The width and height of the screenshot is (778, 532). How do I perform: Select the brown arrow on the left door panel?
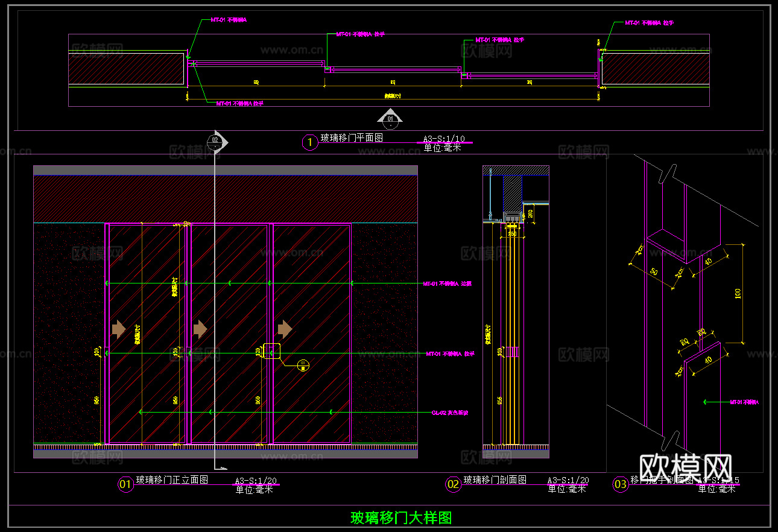tap(119, 329)
